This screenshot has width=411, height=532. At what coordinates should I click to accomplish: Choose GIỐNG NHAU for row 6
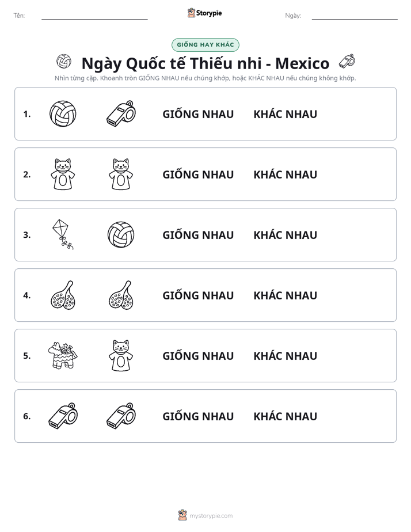click(198, 416)
